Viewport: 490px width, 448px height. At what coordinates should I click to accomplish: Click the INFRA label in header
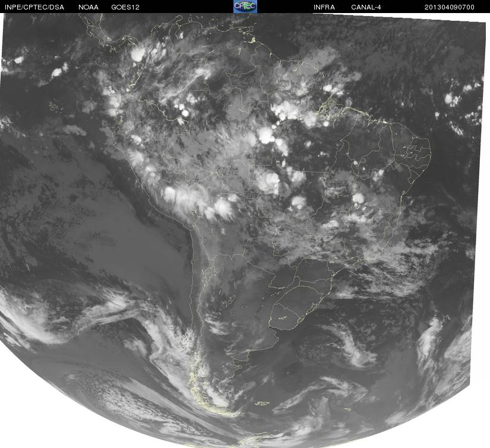pyautogui.click(x=324, y=7)
